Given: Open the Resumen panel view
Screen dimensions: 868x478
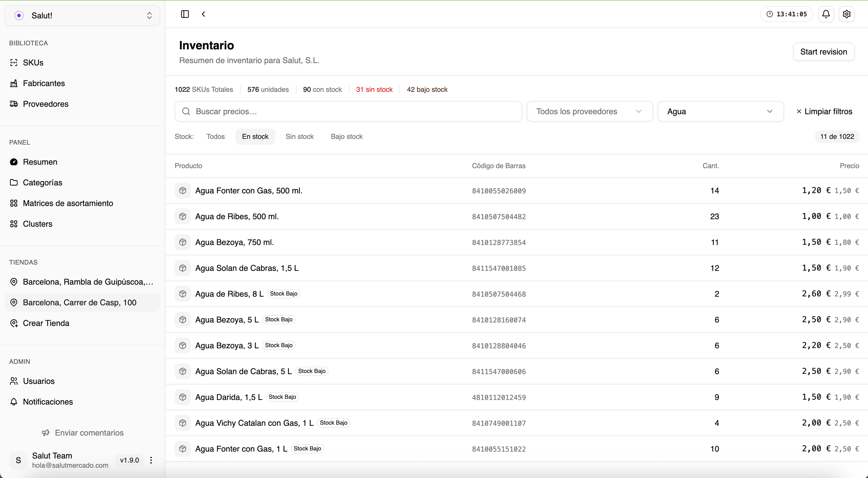Looking at the screenshot, I should pyautogui.click(x=40, y=162).
